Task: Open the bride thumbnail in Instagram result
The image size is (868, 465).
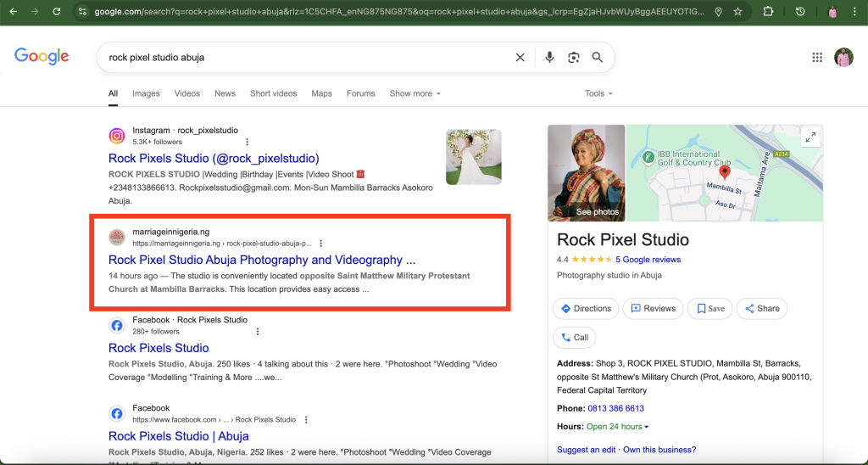Action: (474, 157)
